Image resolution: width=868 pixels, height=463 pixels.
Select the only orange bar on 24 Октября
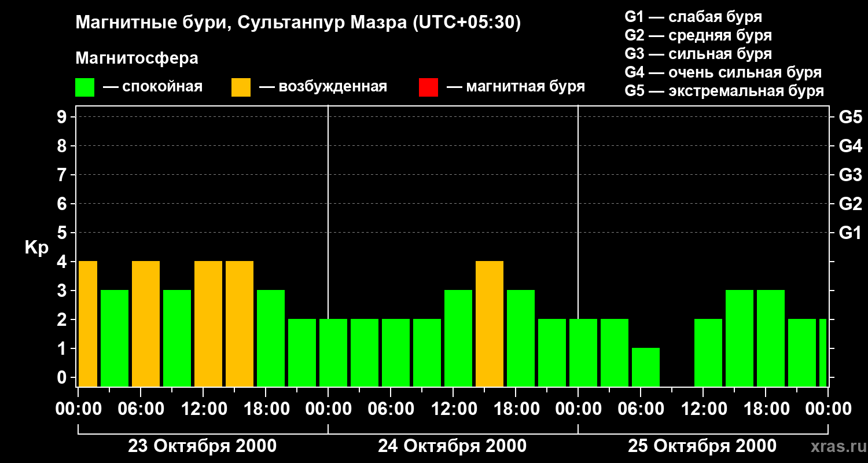click(x=490, y=324)
